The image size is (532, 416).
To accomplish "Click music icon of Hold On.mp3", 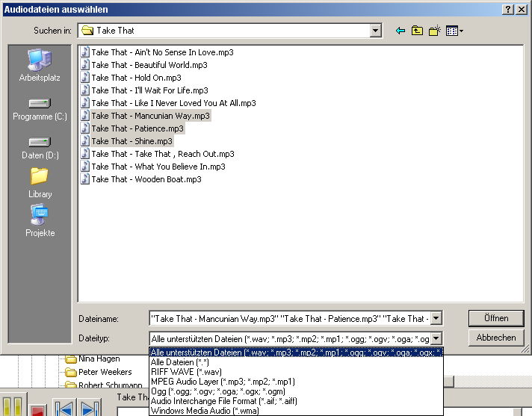I will pyautogui.click(x=85, y=77).
